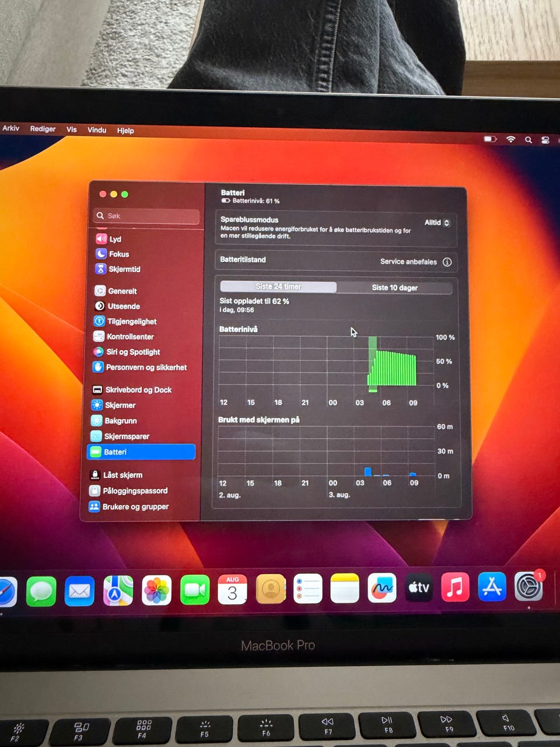
Task: Open Skjermer display settings
Action: pos(113,405)
